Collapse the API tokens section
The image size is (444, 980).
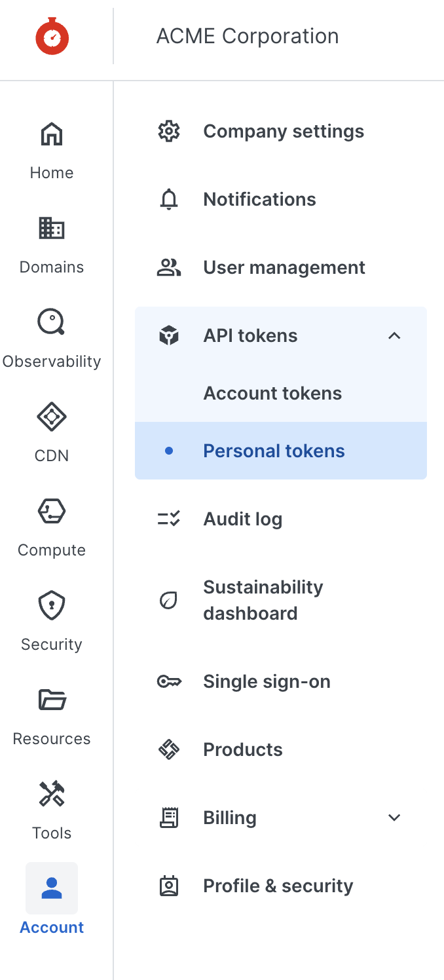(x=394, y=335)
